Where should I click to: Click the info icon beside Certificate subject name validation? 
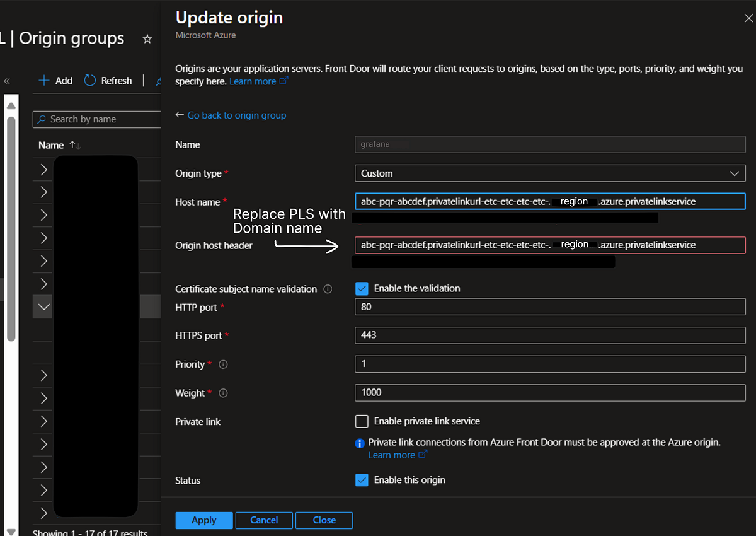(326, 289)
